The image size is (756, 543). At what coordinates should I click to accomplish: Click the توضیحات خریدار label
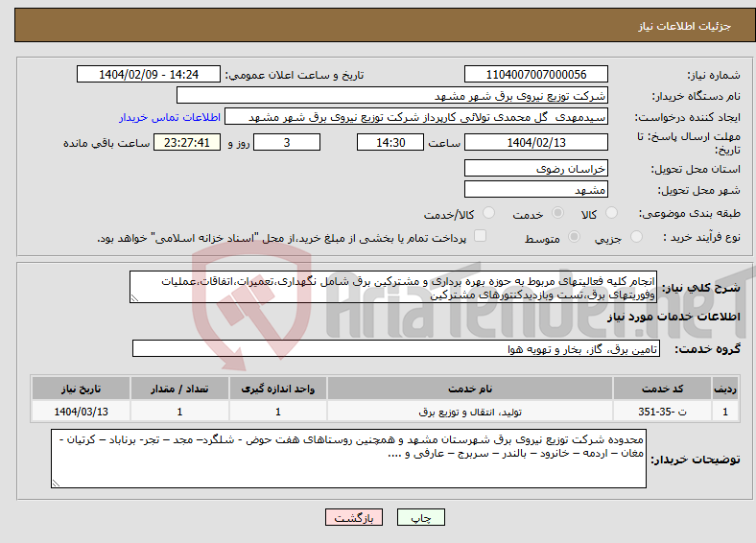[x=696, y=460]
